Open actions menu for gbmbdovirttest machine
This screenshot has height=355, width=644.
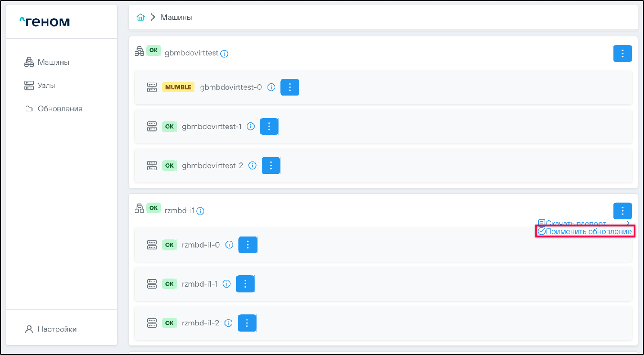pyautogui.click(x=622, y=54)
